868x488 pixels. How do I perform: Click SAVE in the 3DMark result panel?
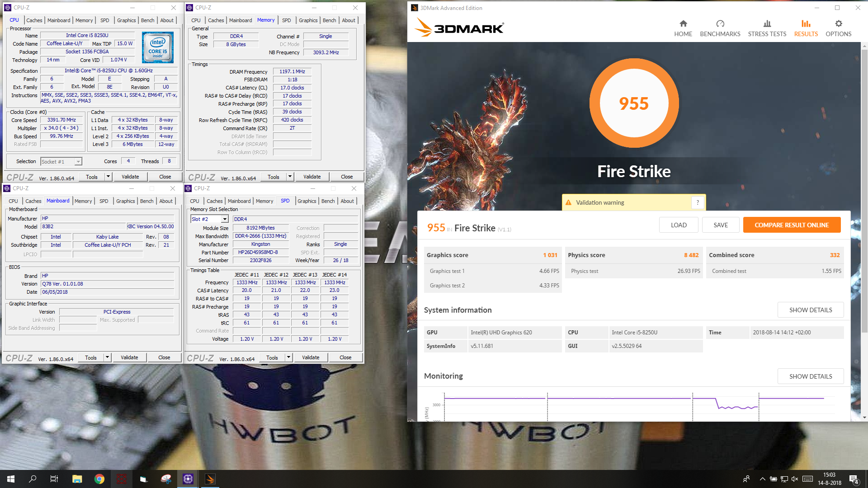[x=721, y=225]
